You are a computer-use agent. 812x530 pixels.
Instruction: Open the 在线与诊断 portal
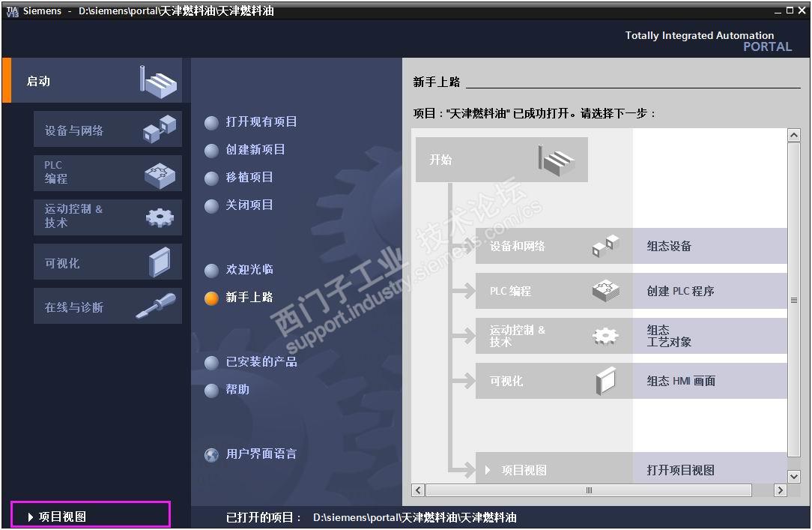[108, 306]
